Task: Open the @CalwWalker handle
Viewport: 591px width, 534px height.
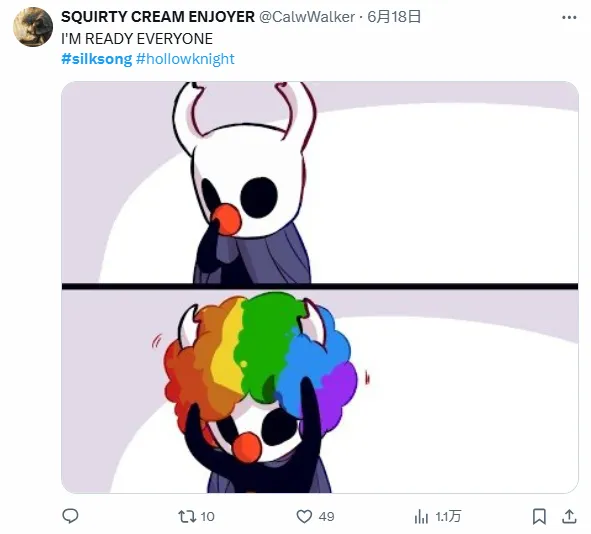Action: coord(307,17)
